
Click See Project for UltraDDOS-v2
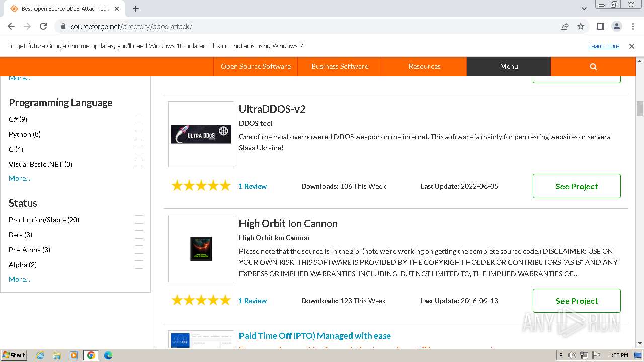[x=577, y=186]
